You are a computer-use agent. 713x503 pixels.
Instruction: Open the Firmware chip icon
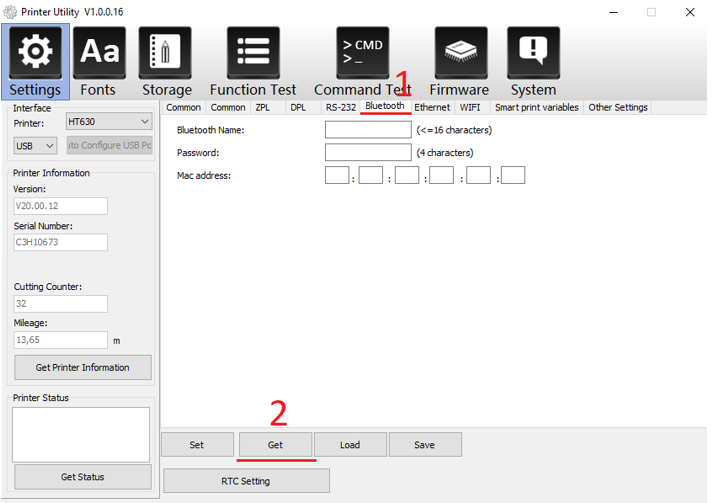[459, 53]
